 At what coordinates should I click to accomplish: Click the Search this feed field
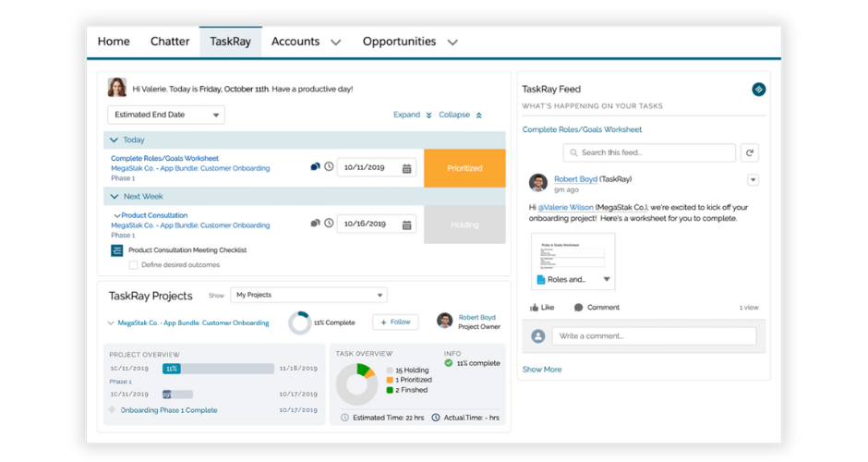click(x=649, y=152)
